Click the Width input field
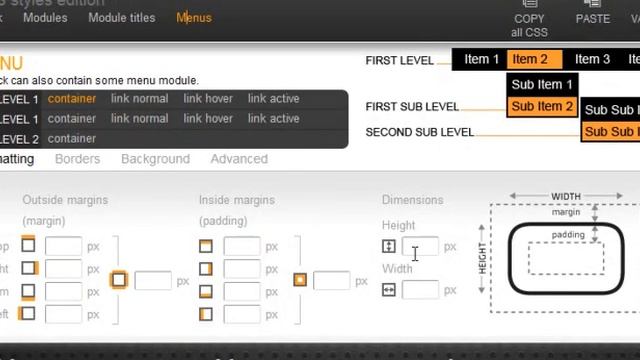This screenshot has width=640, height=360. pyautogui.click(x=420, y=290)
